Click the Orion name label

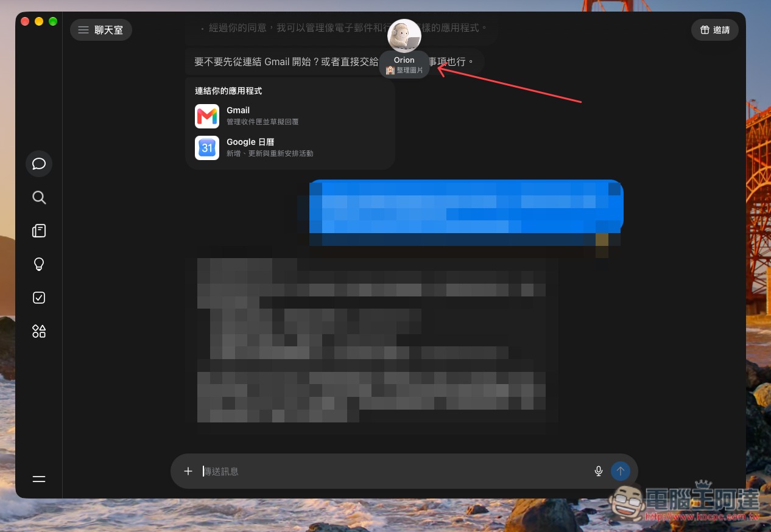coord(404,60)
